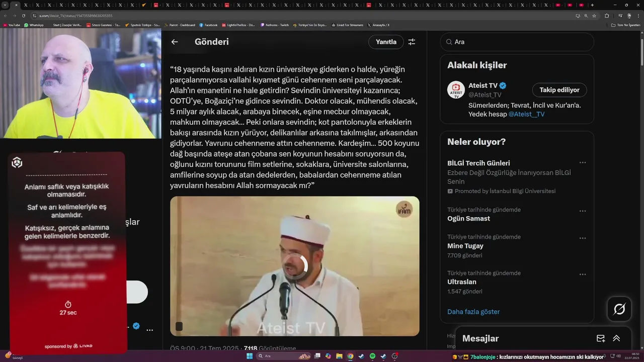644x362 pixels.
Task: Open the Copilot taskbar icon
Action: click(328, 356)
